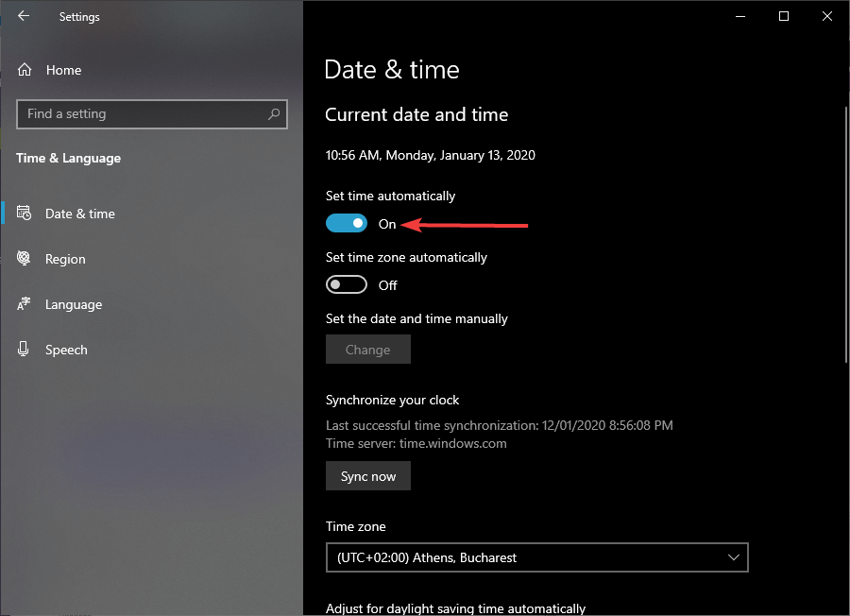Click the Language character icon

click(24, 303)
